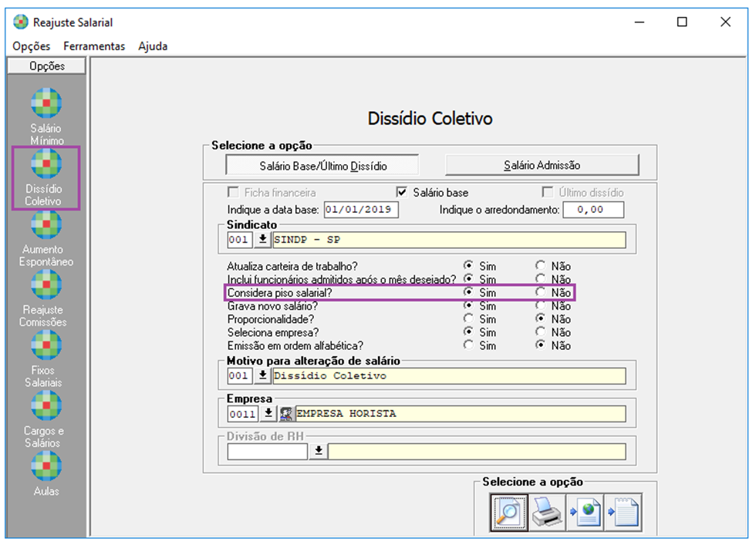The width and height of the screenshot is (756, 548).
Task: Open the Opções menu
Action: (32, 46)
